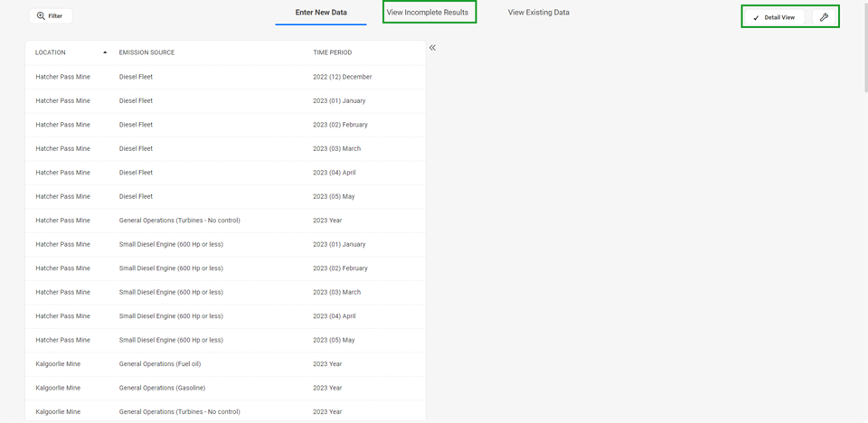Select General Operations (Gasoline) row

[x=225, y=388]
